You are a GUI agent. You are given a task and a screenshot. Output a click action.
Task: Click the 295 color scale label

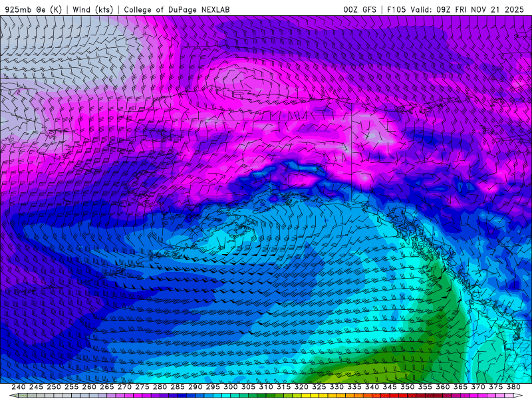[x=213, y=387]
